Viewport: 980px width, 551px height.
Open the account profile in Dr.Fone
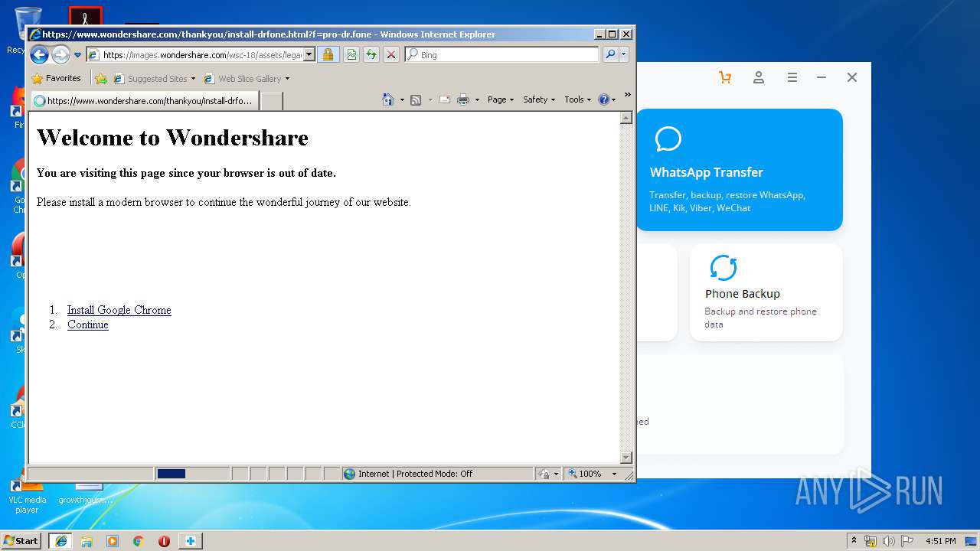(759, 77)
